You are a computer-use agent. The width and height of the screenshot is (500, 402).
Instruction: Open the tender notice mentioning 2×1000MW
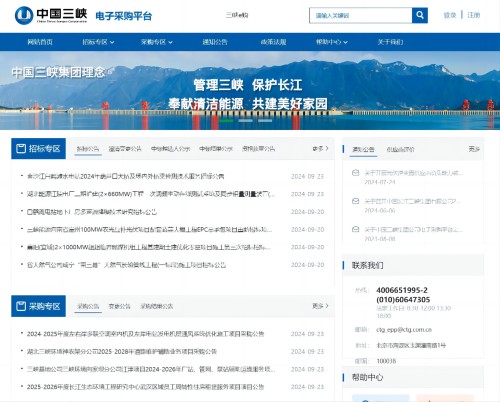(x=149, y=247)
